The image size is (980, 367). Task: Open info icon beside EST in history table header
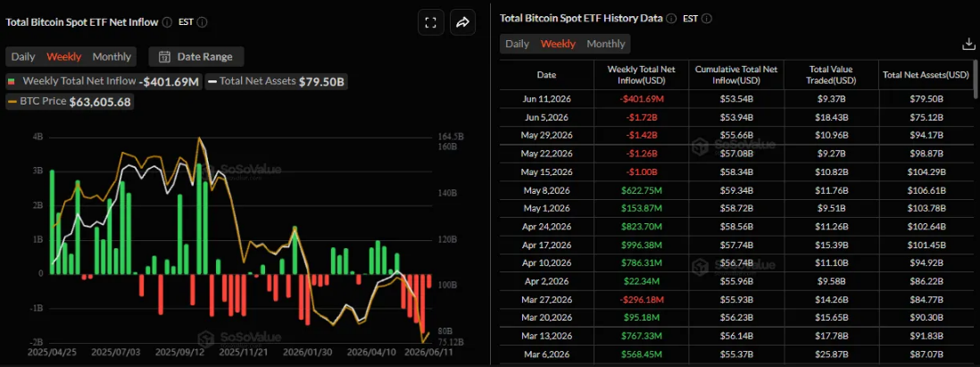(x=707, y=18)
